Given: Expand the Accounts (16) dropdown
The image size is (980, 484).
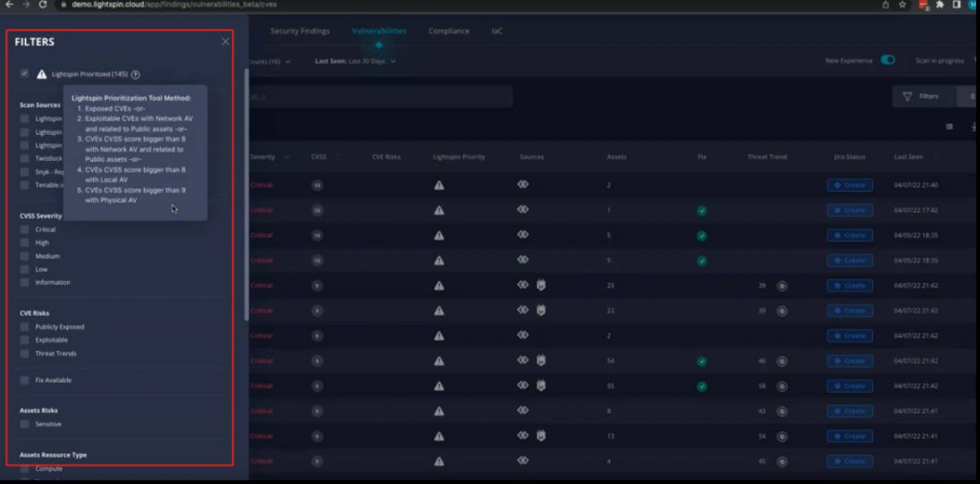Looking at the screenshot, I should coord(269,61).
